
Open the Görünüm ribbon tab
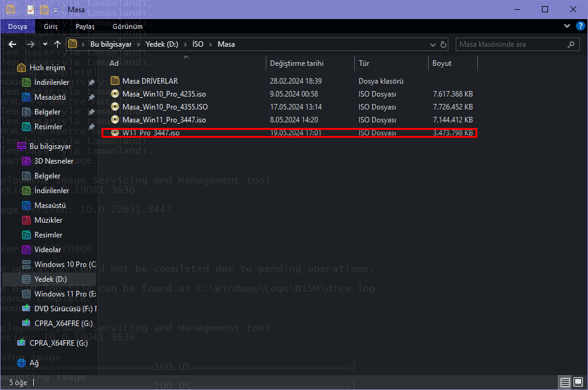pyautogui.click(x=127, y=26)
